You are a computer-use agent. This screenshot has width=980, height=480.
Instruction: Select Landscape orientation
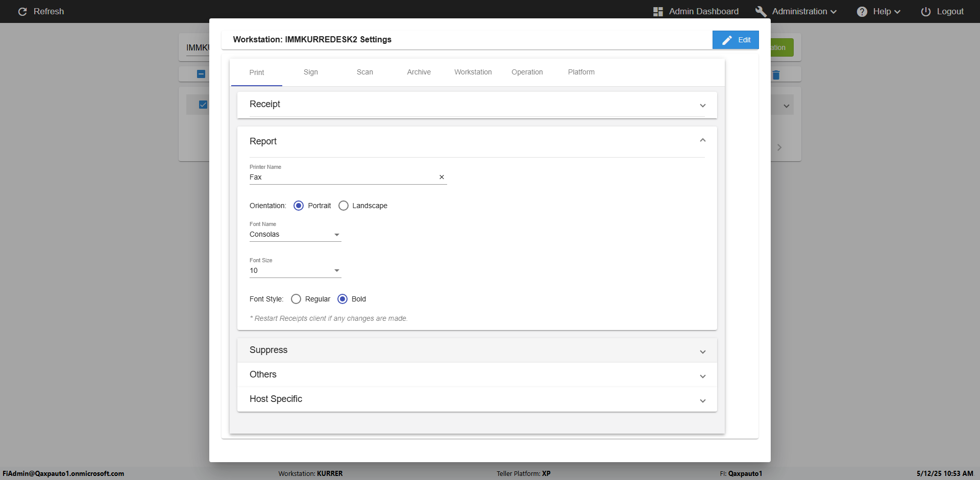pyautogui.click(x=344, y=206)
